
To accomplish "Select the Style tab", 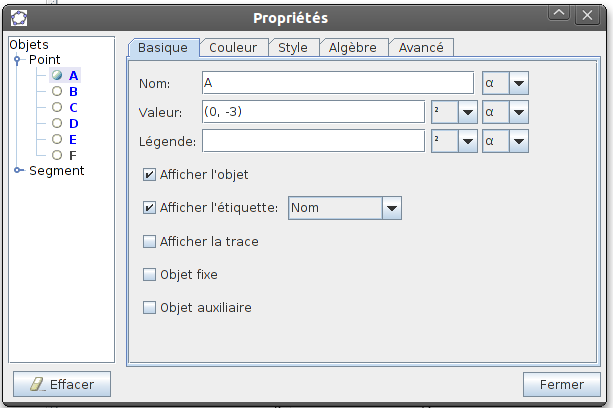I will (x=292, y=47).
